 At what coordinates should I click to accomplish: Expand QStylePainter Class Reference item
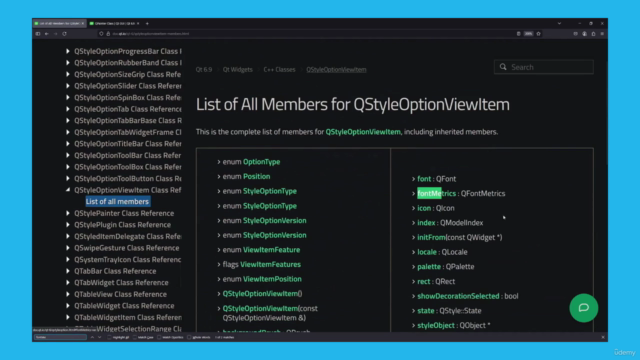coord(68,213)
